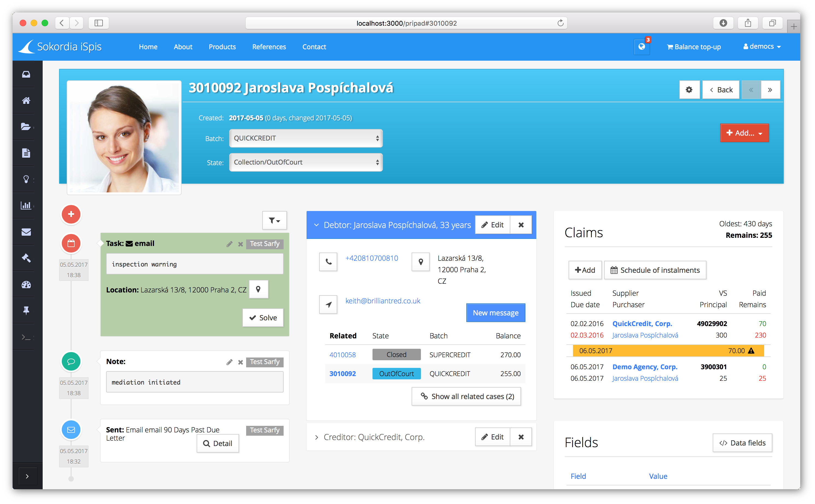The width and height of the screenshot is (815, 504).
Task: Open related case 4010058
Action: (x=343, y=355)
